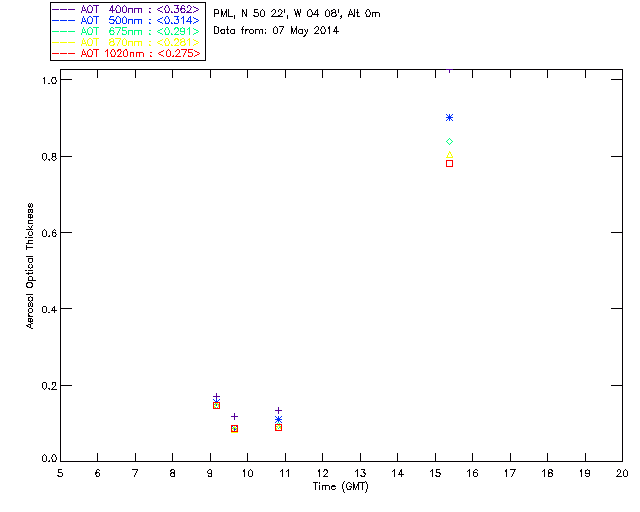Screen dimensions: 640x512
Task: Click the time axis tick label 18
Action: (547, 473)
